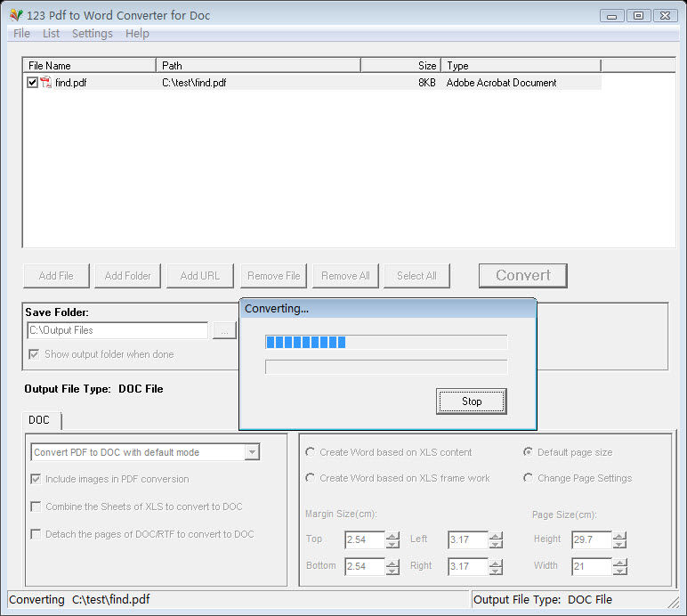Increase Left margin with up arrow

pyautogui.click(x=496, y=536)
